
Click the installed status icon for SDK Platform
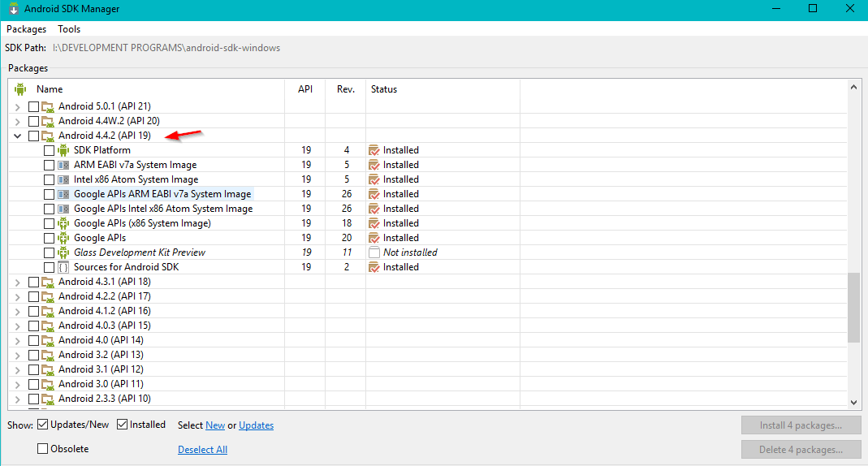coord(374,150)
